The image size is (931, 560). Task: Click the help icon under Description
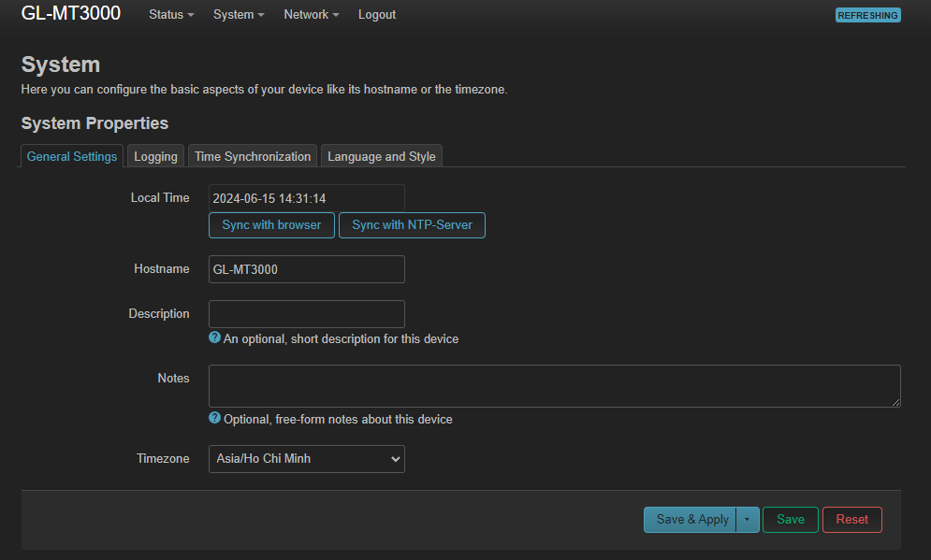click(x=214, y=337)
